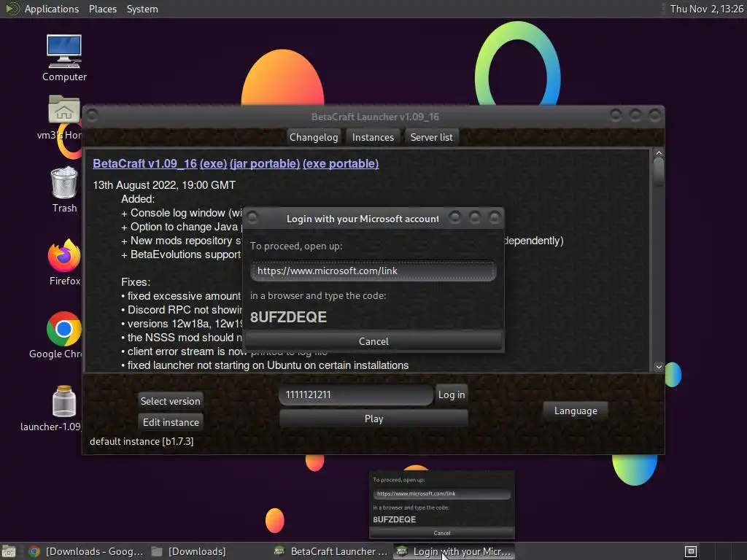The image size is (747, 560).
Task: Click the show desktop icon in bottom panel
Action: coord(9,551)
